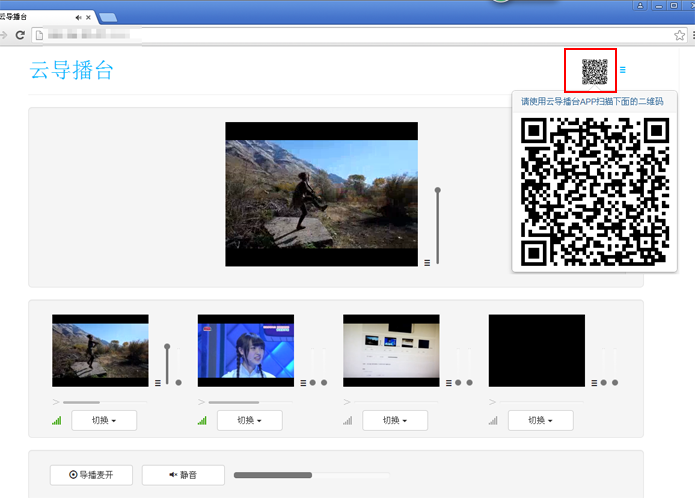
Task: Open 切换 dropdown under screen recording source
Action: click(395, 420)
